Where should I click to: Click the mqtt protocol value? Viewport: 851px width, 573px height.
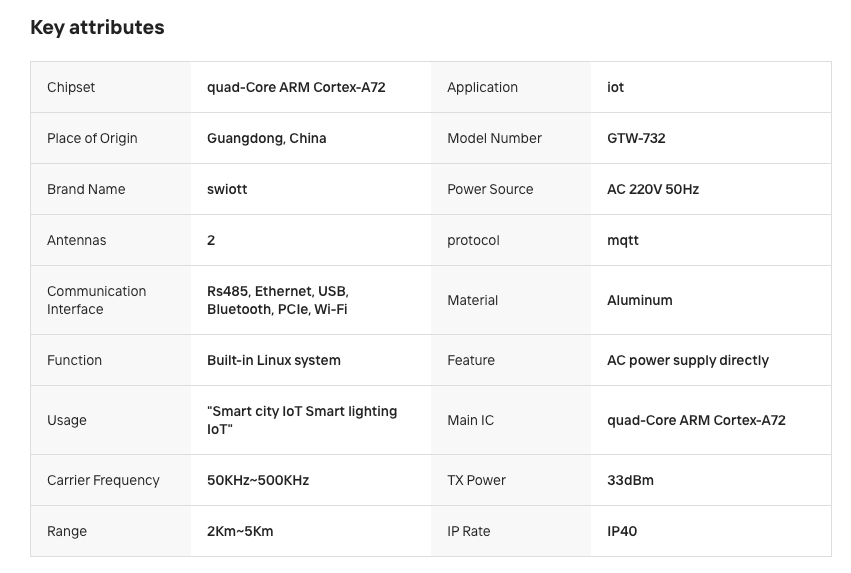pyautogui.click(x=623, y=240)
